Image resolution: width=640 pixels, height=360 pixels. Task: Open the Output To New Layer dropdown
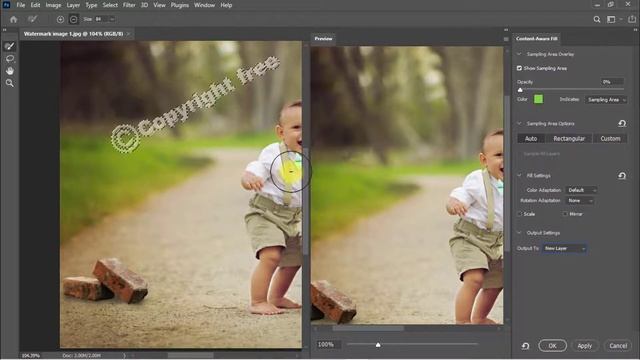point(565,249)
